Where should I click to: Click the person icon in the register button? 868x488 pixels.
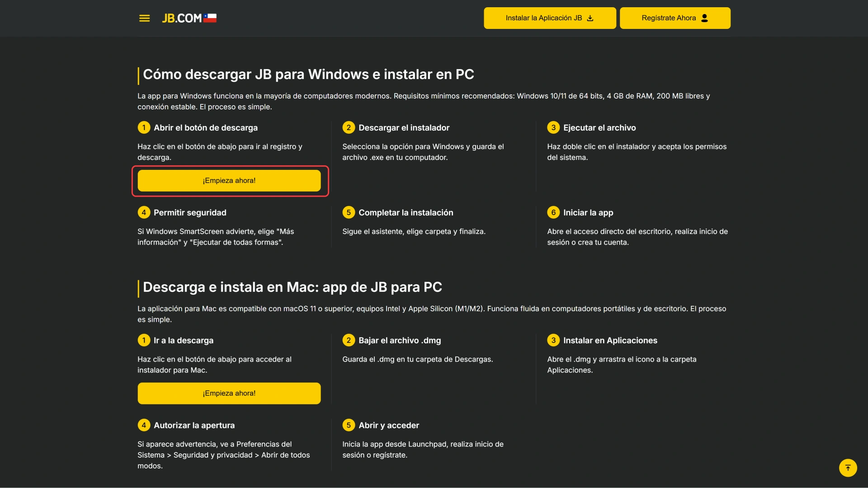pyautogui.click(x=704, y=18)
